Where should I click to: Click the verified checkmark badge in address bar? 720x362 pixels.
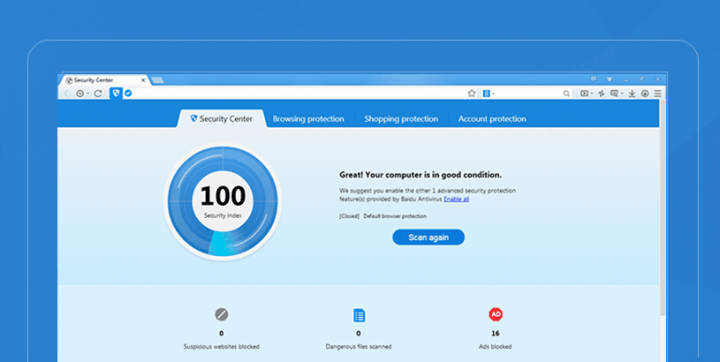click(x=128, y=93)
